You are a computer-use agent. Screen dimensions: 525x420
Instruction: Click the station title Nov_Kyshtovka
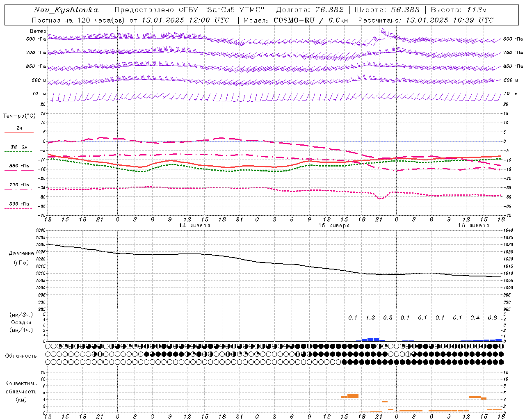(66, 10)
